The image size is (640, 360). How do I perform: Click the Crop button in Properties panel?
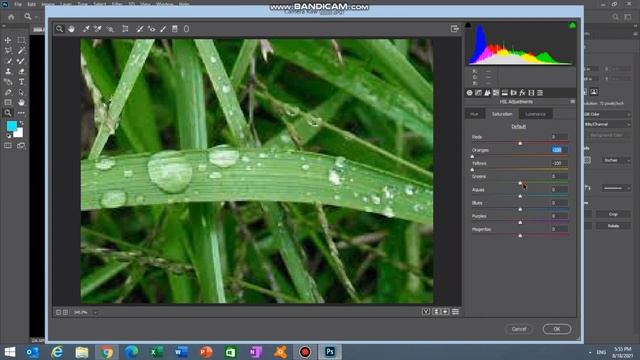[x=613, y=214]
